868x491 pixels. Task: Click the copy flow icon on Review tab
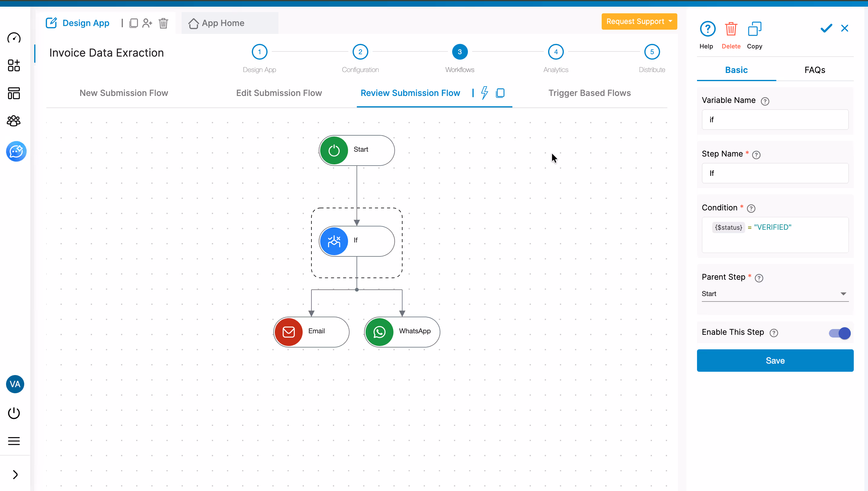pos(500,93)
